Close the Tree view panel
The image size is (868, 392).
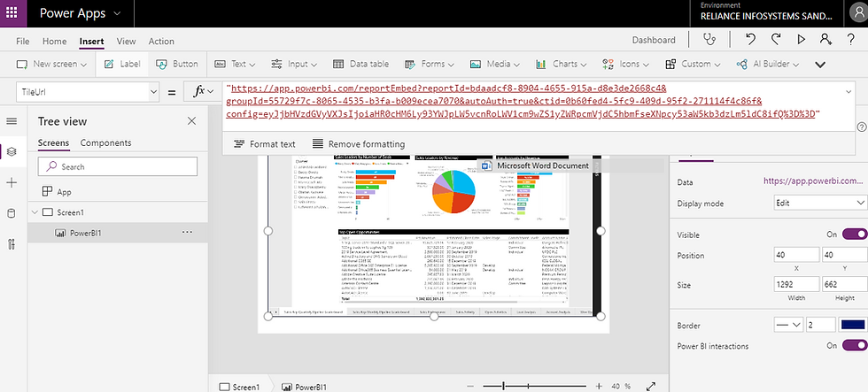191,121
